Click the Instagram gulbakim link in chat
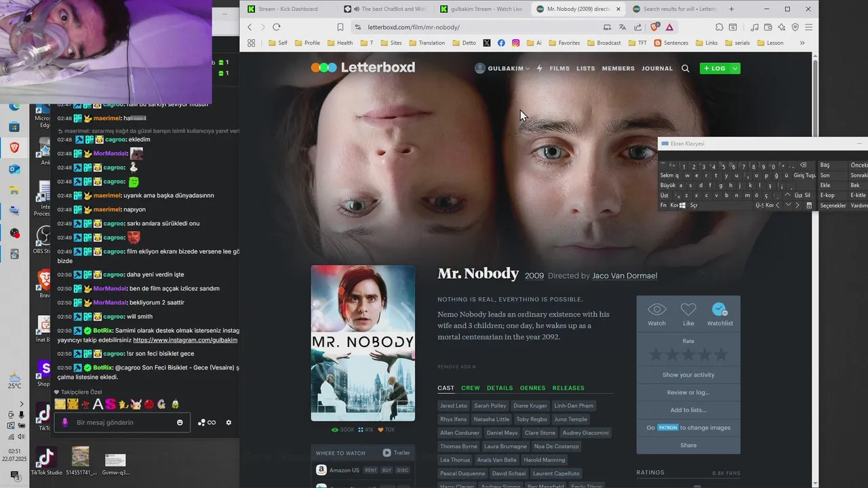The width and height of the screenshot is (868, 488). [x=185, y=340]
